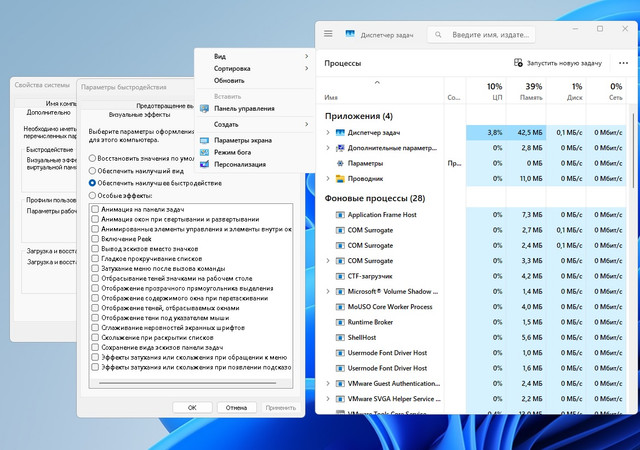The width and height of the screenshot is (640, 450).
Task: Expand the 'Дополнительные параметры' process row
Action: coord(328,148)
